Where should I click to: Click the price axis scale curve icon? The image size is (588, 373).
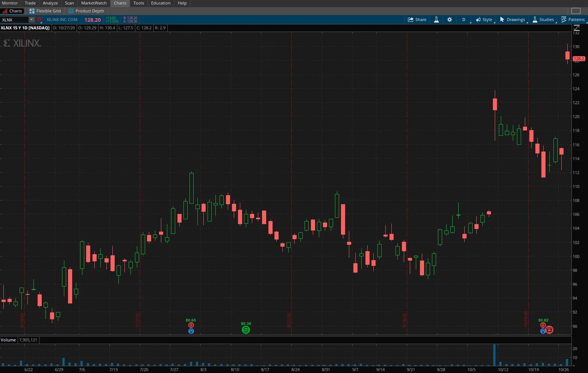[x=576, y=28]
